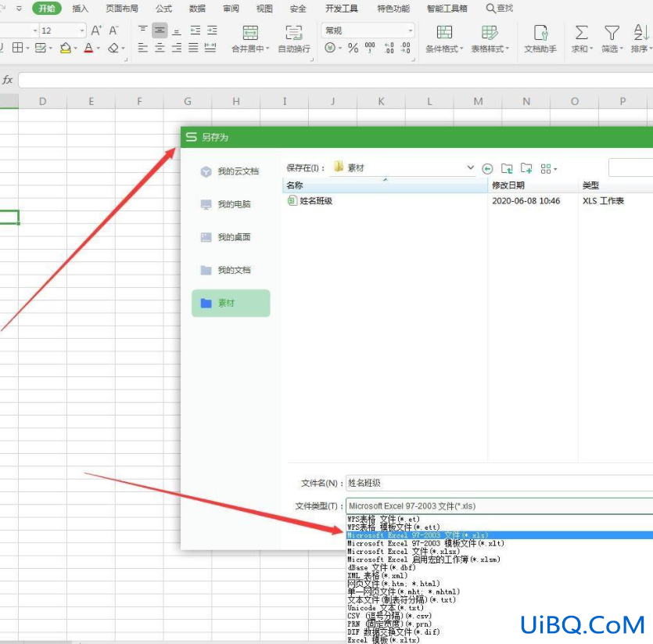Align cell content to top
Viewport: 653px width, 644px height.
pos(143,30)
